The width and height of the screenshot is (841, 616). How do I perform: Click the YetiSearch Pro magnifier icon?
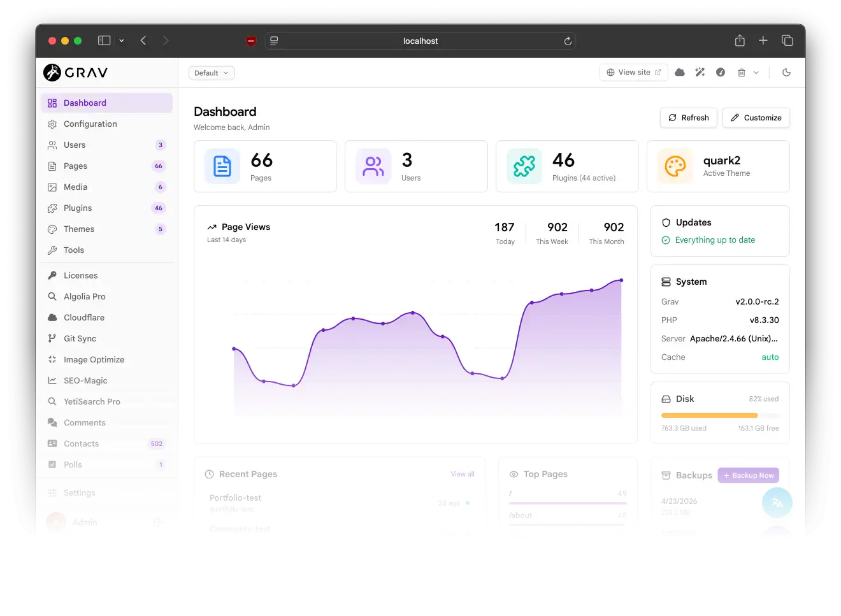(52, 402)
